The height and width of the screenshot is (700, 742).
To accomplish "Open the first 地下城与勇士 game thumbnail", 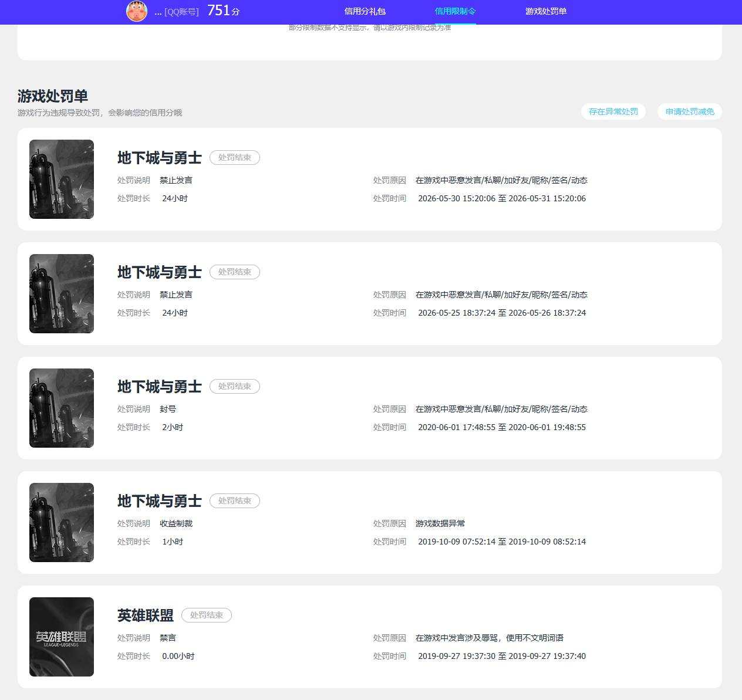I will [62, 179].
